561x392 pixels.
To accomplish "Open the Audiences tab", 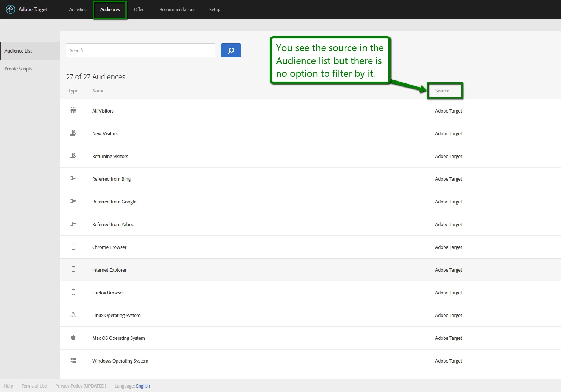I will [110, 9].
